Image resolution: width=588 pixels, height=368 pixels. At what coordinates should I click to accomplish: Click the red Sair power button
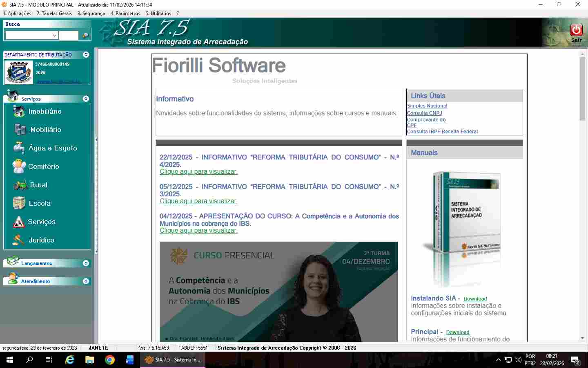click(x=576, y=30)
